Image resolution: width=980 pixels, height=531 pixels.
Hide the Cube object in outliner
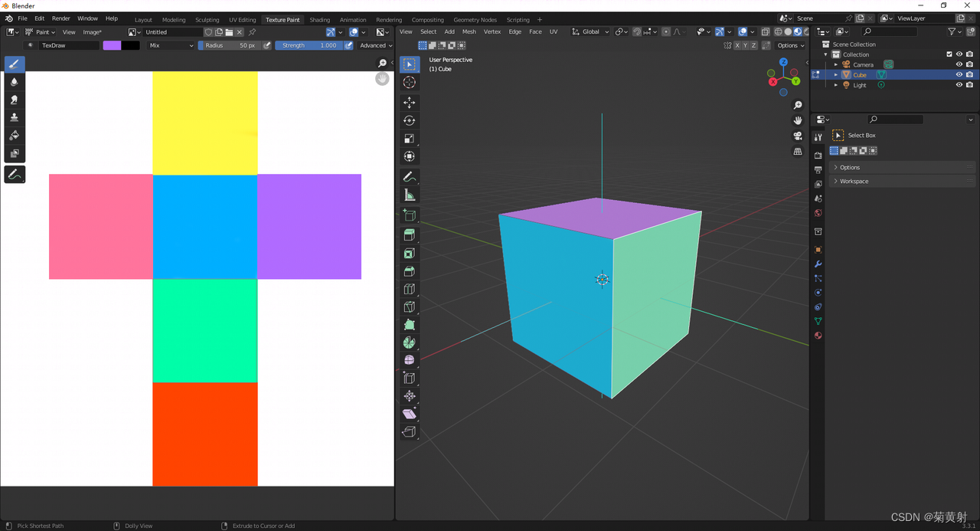pyautogui.click(x=959, y=75)
